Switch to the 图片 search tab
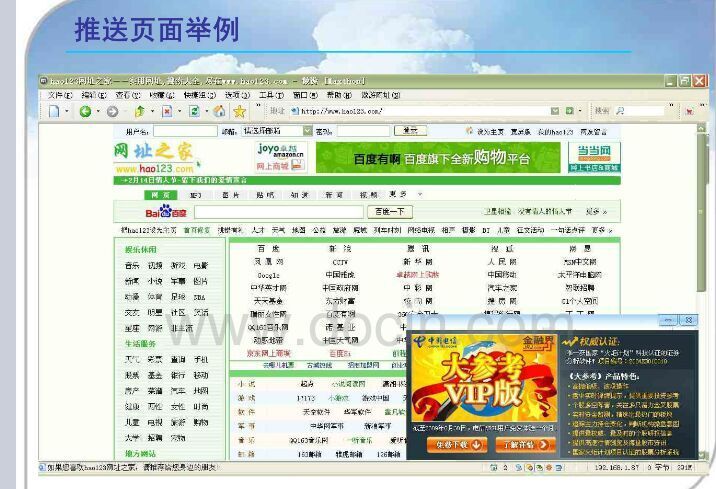This screenshot has height=489, width=716. tap(231, 195)
